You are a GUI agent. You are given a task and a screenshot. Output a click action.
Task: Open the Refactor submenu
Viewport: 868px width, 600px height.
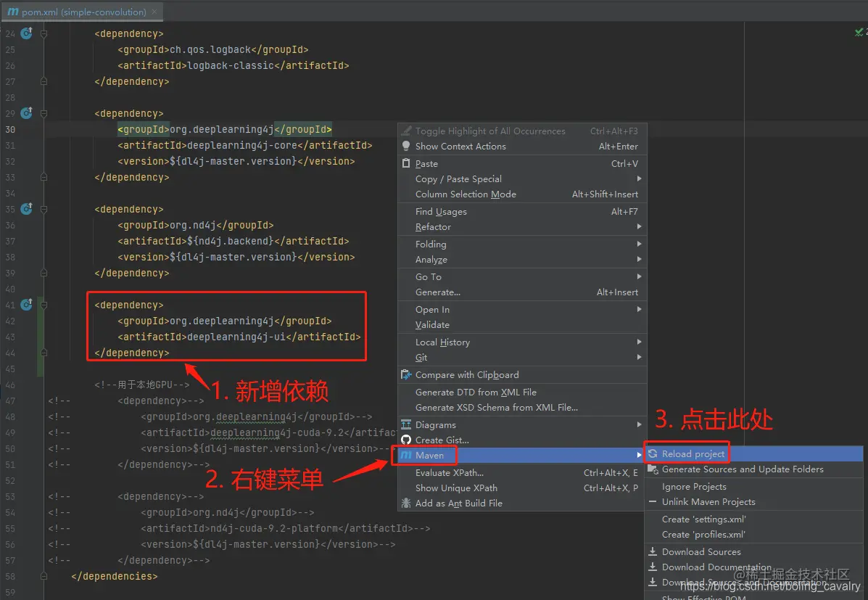[522, 227]
